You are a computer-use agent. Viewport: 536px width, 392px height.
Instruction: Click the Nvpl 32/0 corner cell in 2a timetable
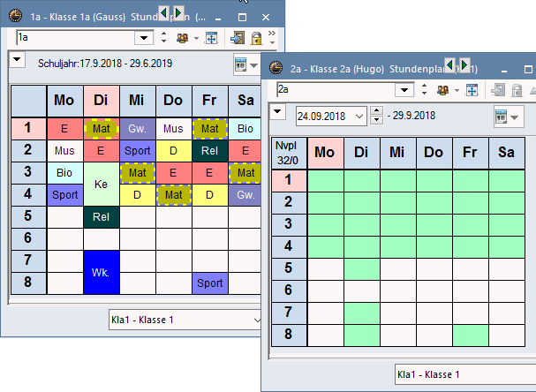(x=289, y=153)
